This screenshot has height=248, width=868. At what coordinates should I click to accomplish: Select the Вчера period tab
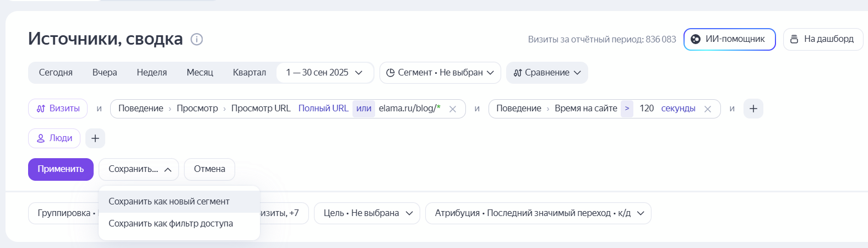pyautogui.click(x=105, y=73)
